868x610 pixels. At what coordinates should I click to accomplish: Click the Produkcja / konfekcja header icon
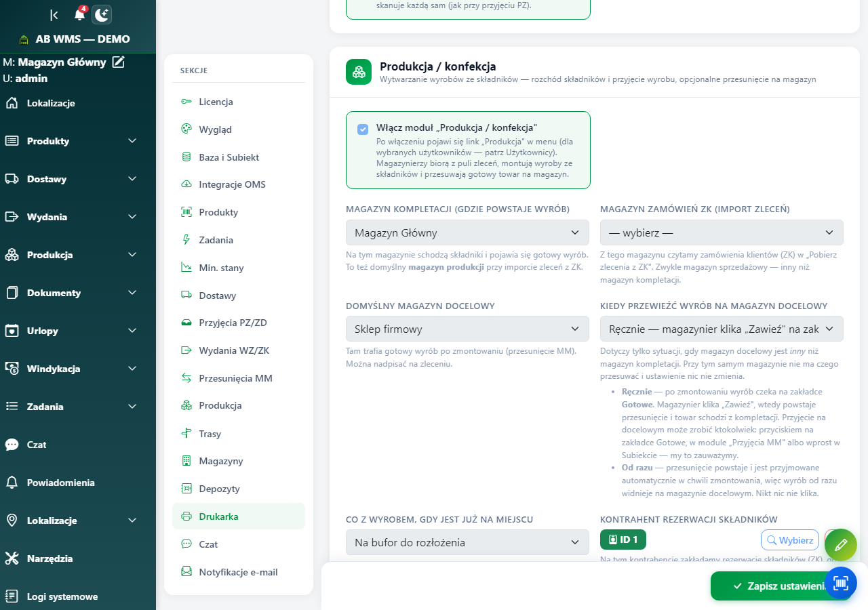click(x=359, y=72)
